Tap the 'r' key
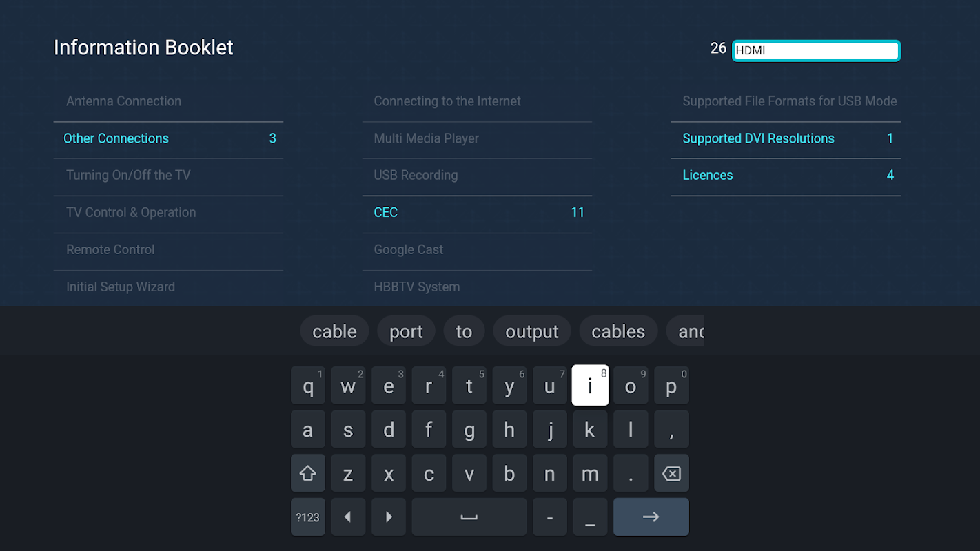The image size is (980, 551). 429,385
